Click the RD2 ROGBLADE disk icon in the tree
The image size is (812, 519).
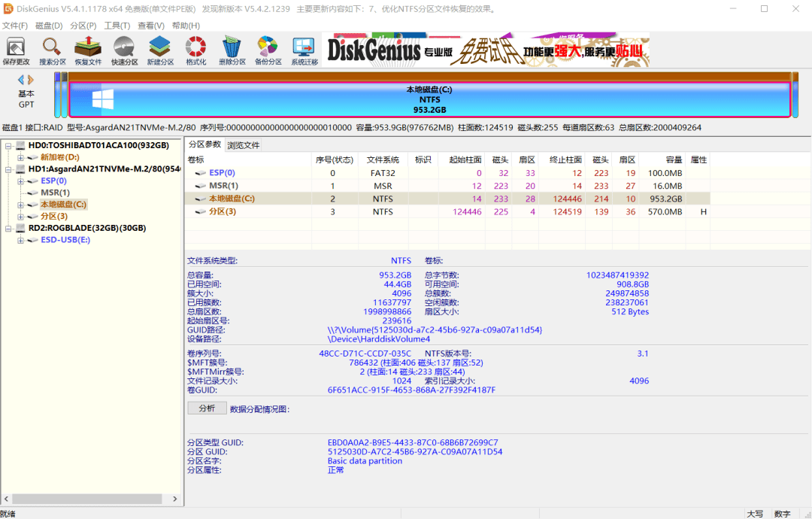[x=21, y=228]
